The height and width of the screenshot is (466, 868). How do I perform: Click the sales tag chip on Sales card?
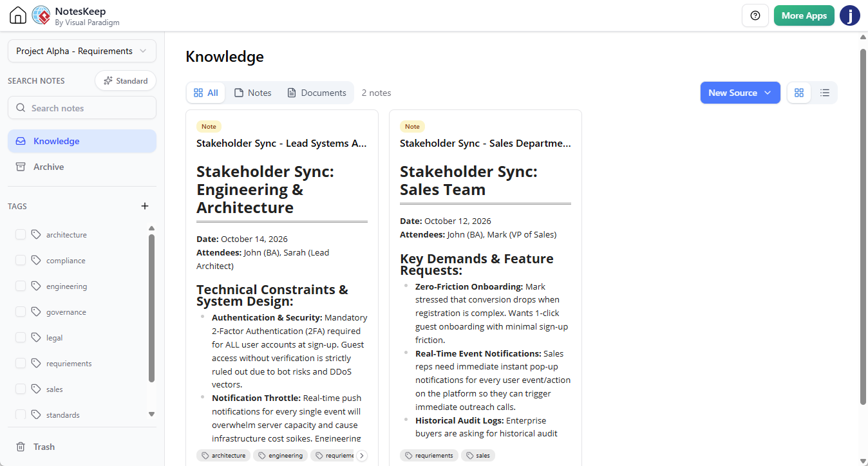click(x=478, y=456)
